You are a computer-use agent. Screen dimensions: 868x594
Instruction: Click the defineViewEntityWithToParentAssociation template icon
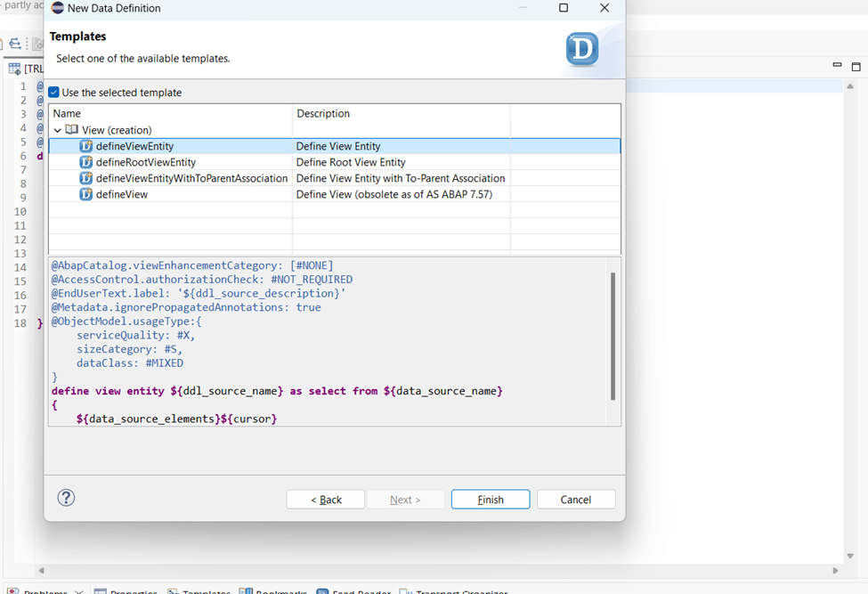point(86,178)
